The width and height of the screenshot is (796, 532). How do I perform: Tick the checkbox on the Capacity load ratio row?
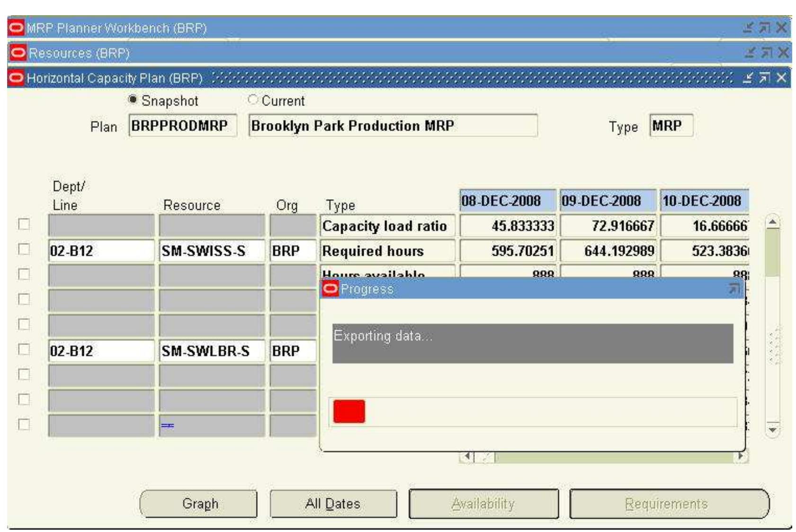[24, 224]
